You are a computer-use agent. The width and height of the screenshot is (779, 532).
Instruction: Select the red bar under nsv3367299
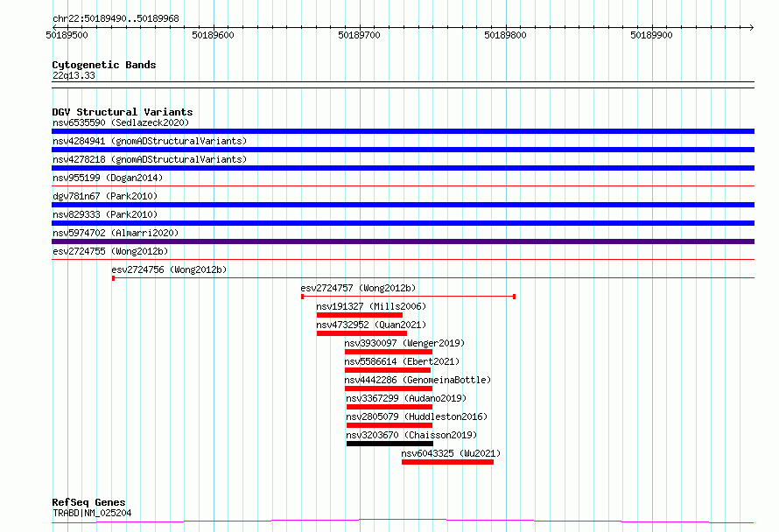[389, 407]
